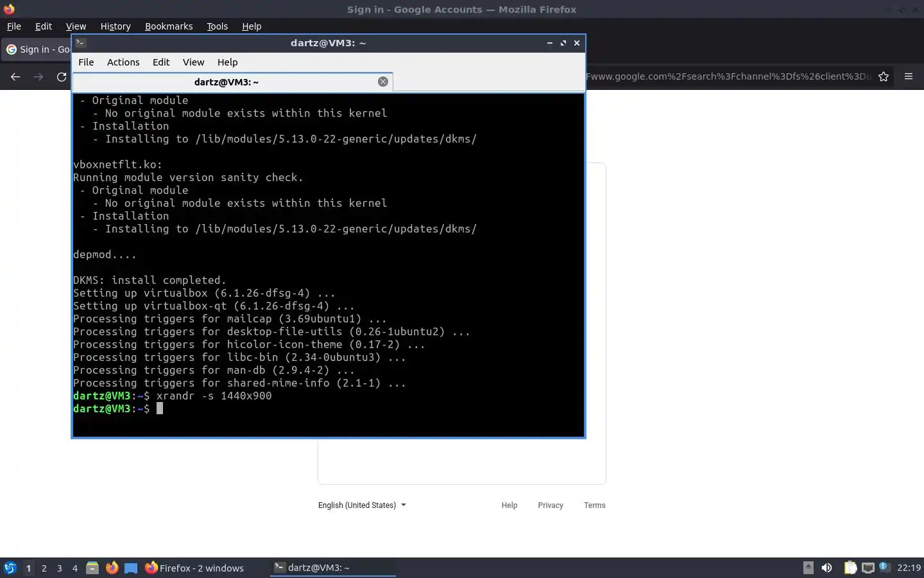Screen dimensions: 924x578
Task: Expand the English (United States) language dropdown
Action: point(362,505)
